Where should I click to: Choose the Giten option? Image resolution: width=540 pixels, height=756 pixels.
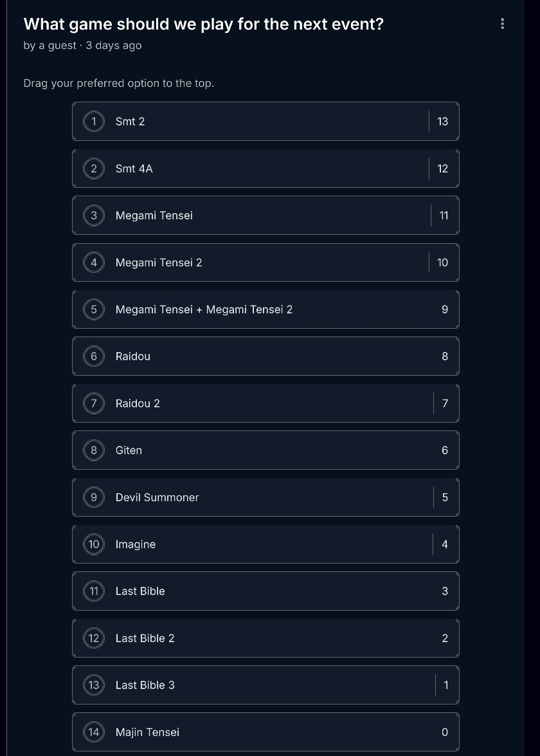[265, 450]
